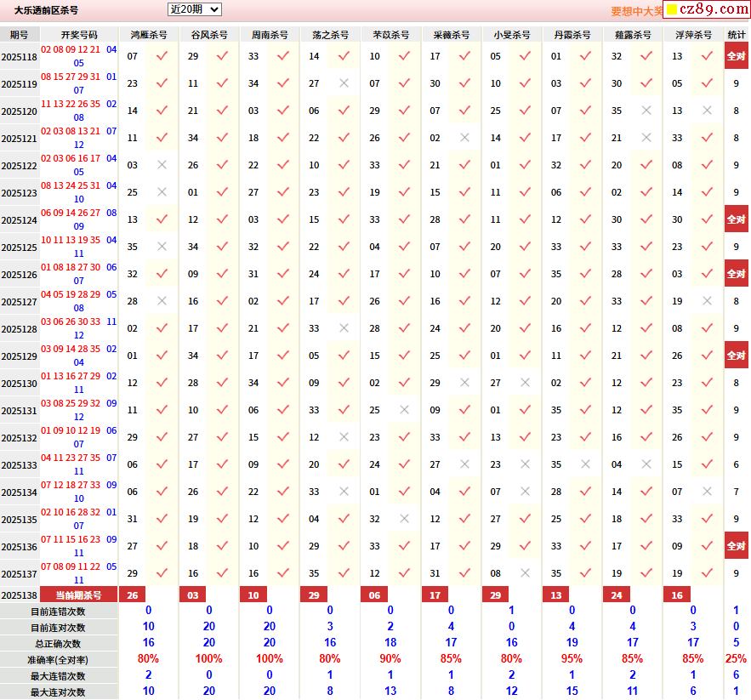Image resolution: width=751 pixels, height=700 pixels.
Task: Click period number 2025138 in last row
Action: 20,595
